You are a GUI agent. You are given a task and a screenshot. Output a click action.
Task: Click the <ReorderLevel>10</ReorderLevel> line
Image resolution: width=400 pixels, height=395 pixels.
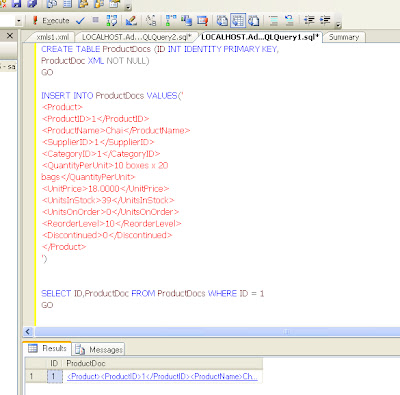111,224
